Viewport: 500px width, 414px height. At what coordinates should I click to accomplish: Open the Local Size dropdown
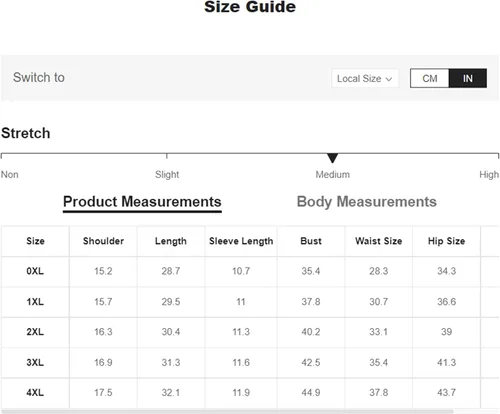[365, 78]
